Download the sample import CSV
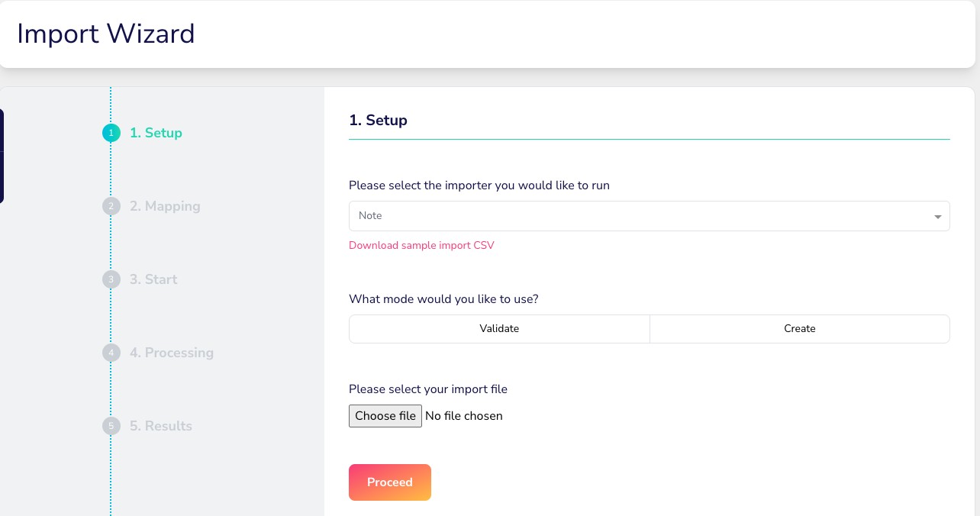The height and width of the screenshot is (516, 980). tap(421, 245)
